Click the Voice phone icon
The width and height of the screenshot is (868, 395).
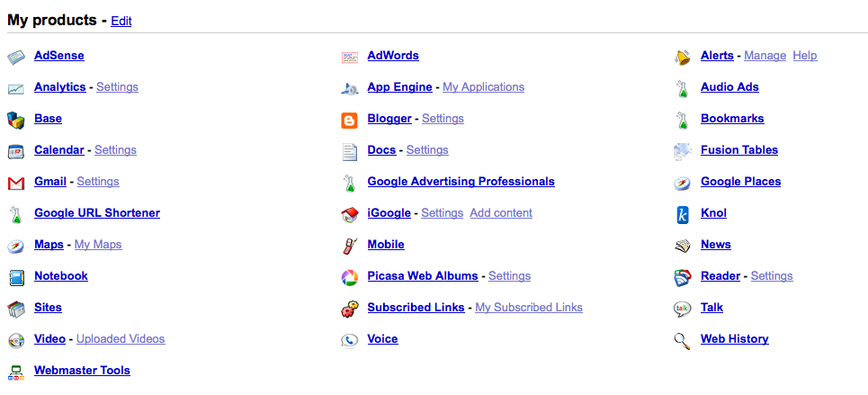point(350,340)
